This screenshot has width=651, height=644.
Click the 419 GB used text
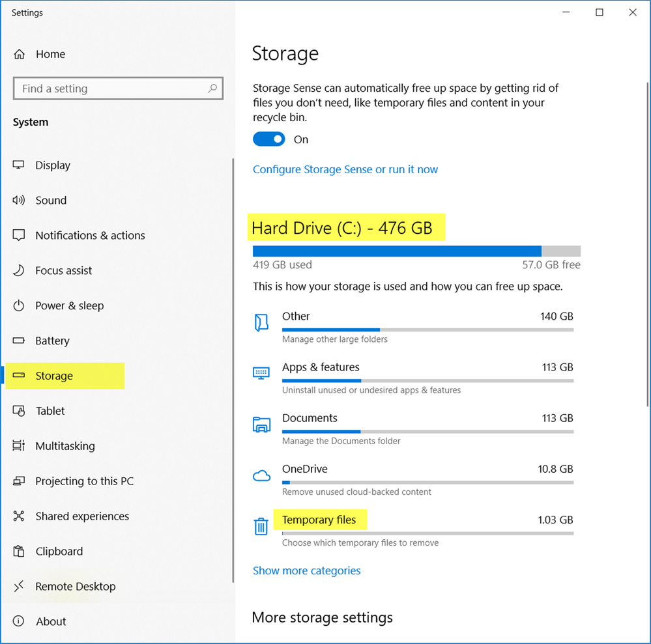(x=282, y=265)
